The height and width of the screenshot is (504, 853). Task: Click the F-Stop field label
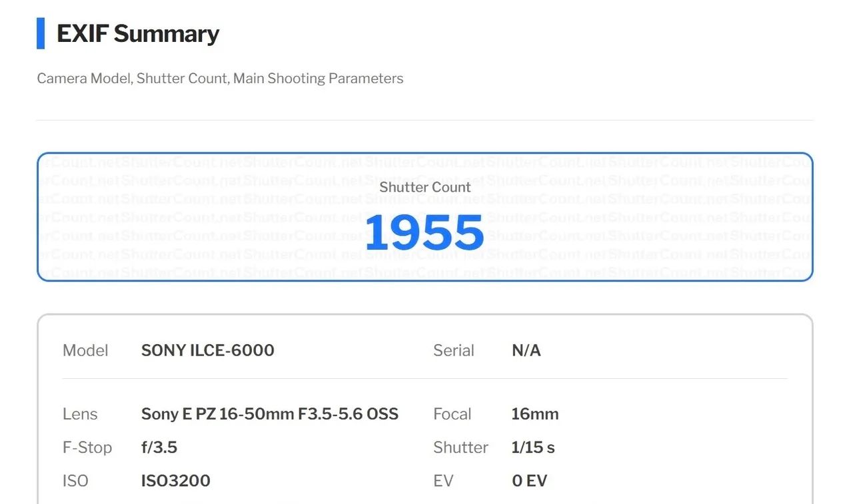(87, 447)
